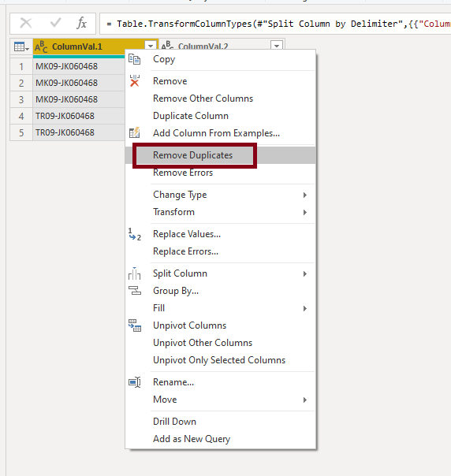Open ColumnVal.2 filter dropdown arrow
The height and width of the screenshot is (476, 451).
pyautogui.click(x=277, y=46)
